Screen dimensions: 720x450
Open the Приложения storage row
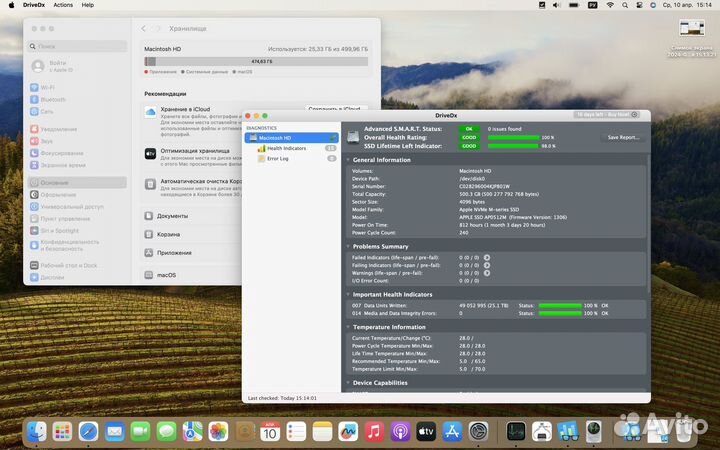click(x=192, y=253)
